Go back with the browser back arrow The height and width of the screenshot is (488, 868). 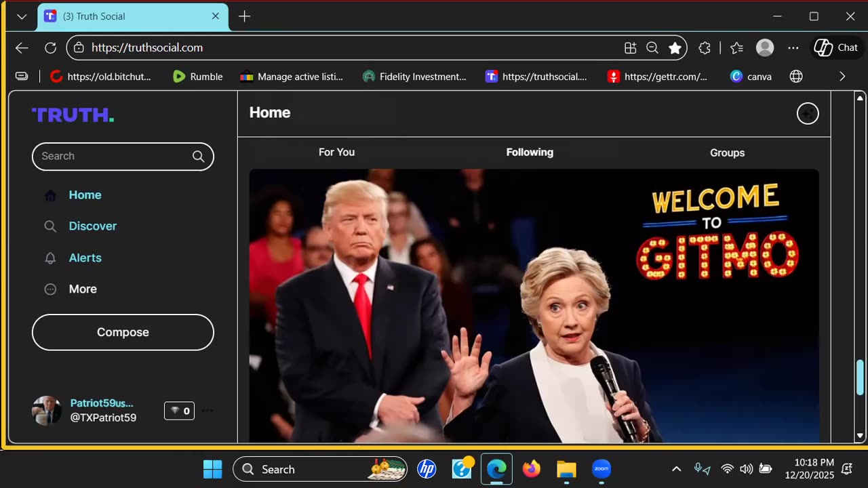pos(22,47)
